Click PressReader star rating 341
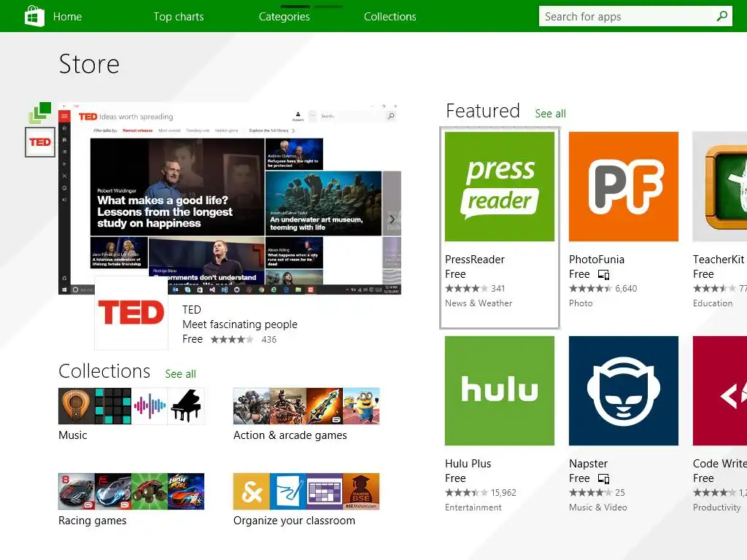The image size is (747, 560). (475, 289)
